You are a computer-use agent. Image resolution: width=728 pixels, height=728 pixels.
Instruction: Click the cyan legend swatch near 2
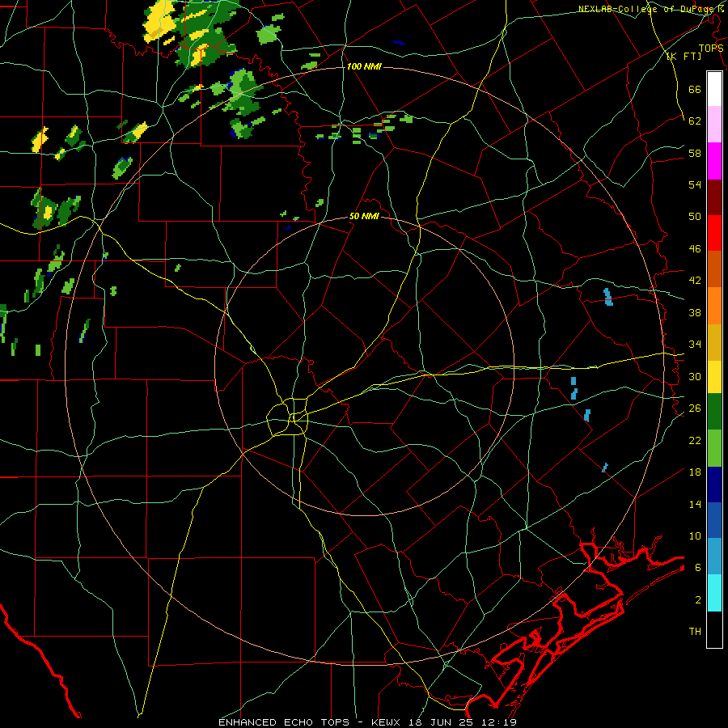[714, 593]
